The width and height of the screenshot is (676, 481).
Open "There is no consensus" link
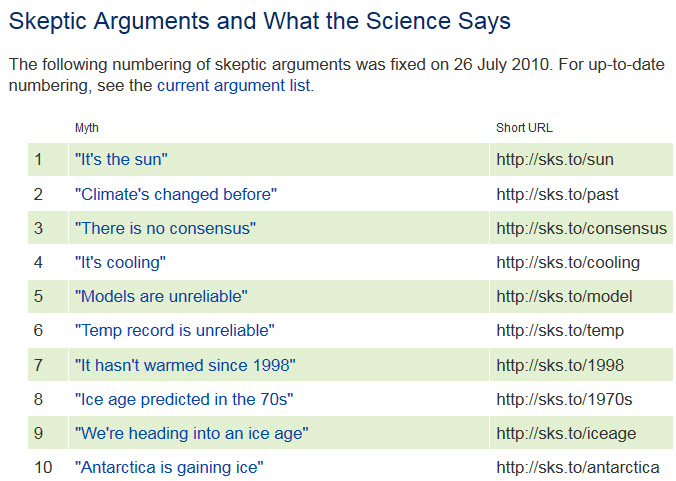click(x=165, y=228)
